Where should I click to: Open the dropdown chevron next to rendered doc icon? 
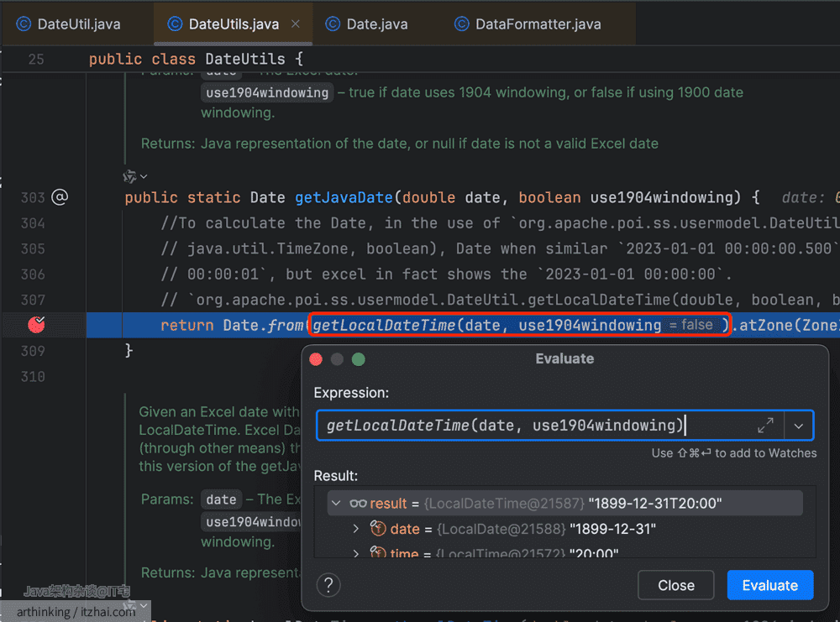(144, 176)
